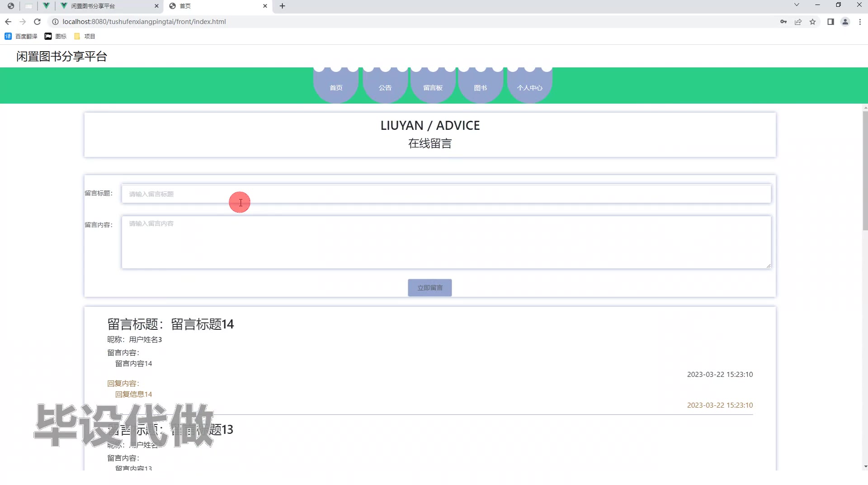868x485 pixels.
Task: Open the 图标 bookmark
Action: (56, 36)
